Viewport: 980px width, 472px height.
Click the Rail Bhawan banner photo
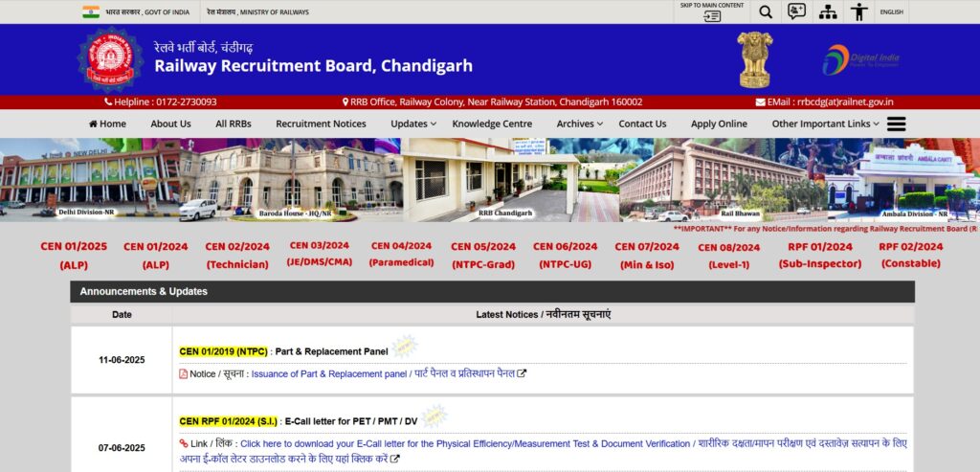(722, 180)
